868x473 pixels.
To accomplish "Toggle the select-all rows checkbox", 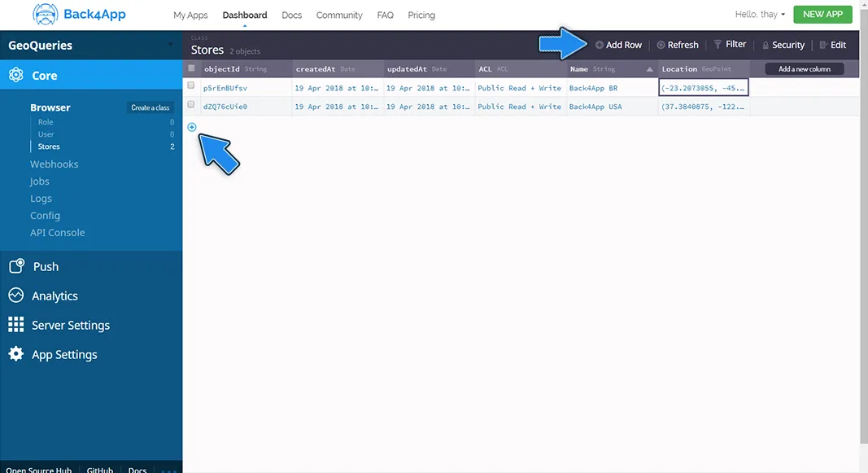I will point(191,68).
